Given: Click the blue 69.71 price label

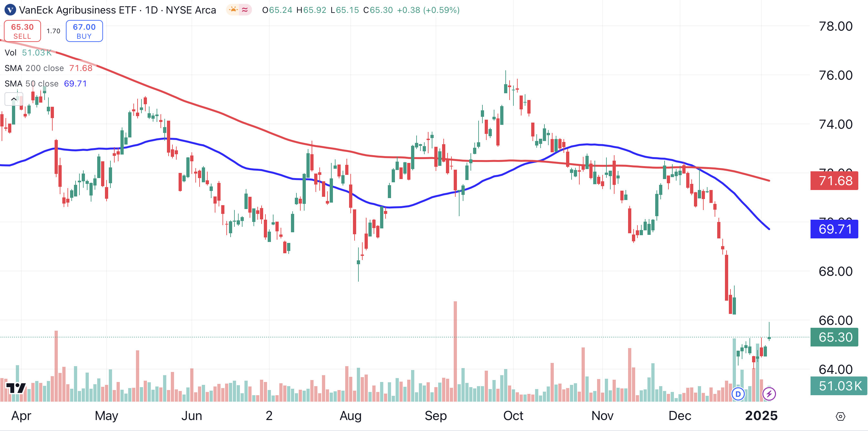Looking at the screenshot, I should (834, 229).
